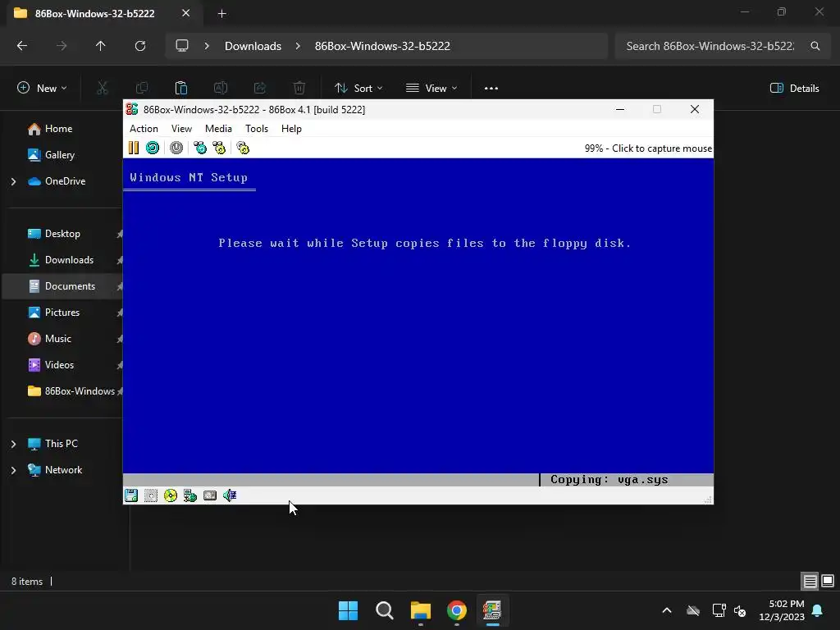
Task: Open the clock showing 5:02 PM 12/3/2023
Action: (x=781, y=610)
